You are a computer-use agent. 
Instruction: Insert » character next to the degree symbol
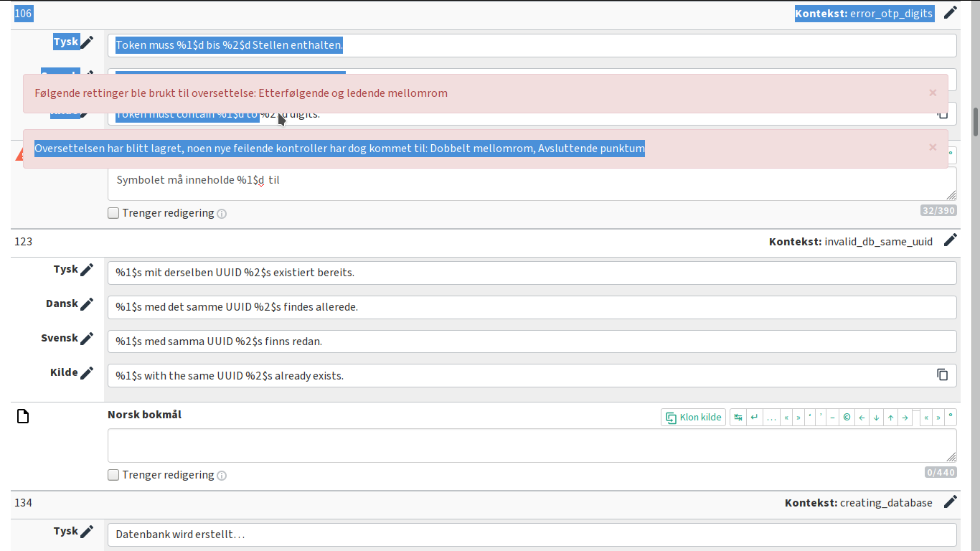tap(938, 417)
